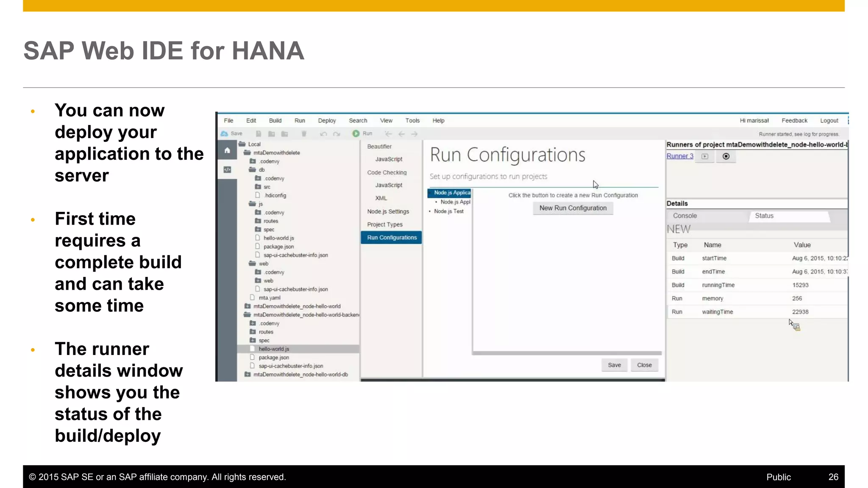This screenshot has width=868, height=488.
Task: Select the XML code checking entry
Action: pos(381,198)
